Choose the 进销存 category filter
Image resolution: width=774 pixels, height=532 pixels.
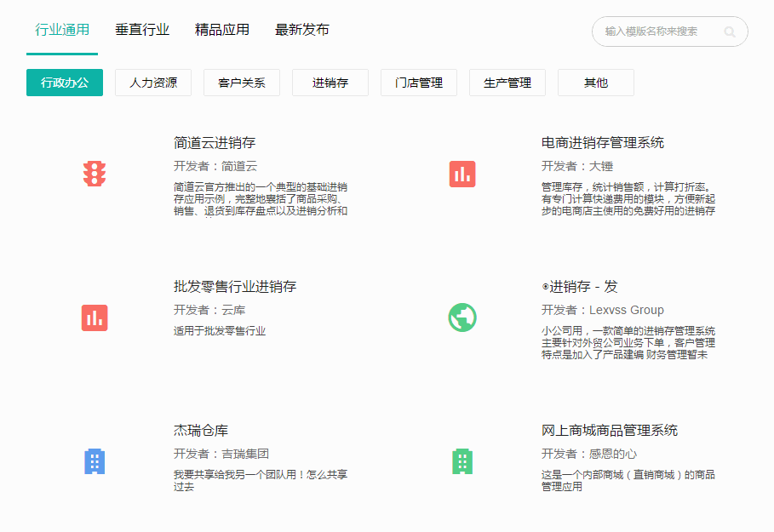330,83
